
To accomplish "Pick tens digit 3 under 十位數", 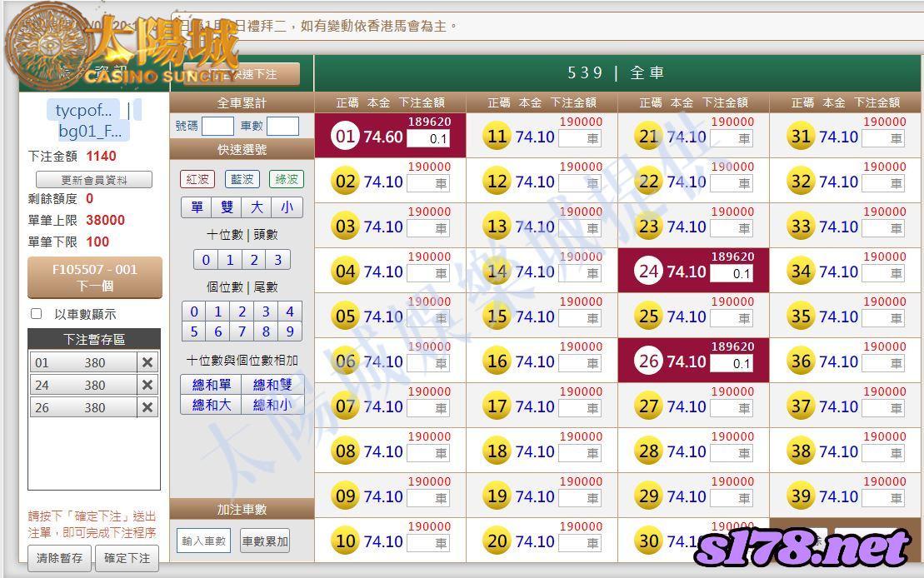I will coord(278,260).
